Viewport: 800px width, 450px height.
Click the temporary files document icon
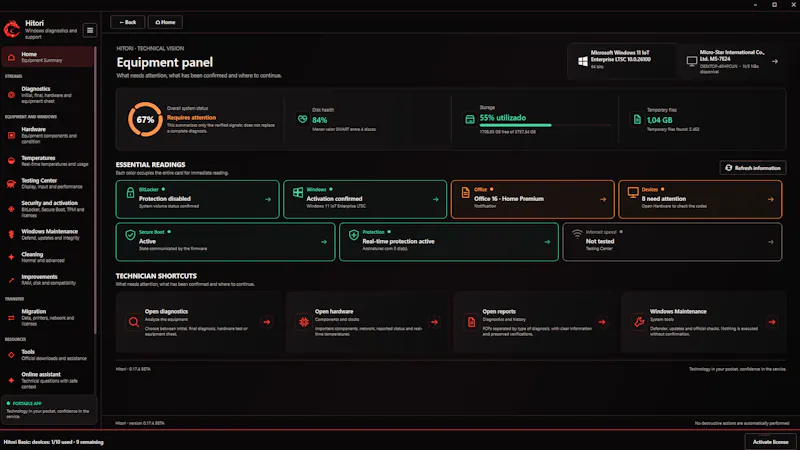(637, 119)
